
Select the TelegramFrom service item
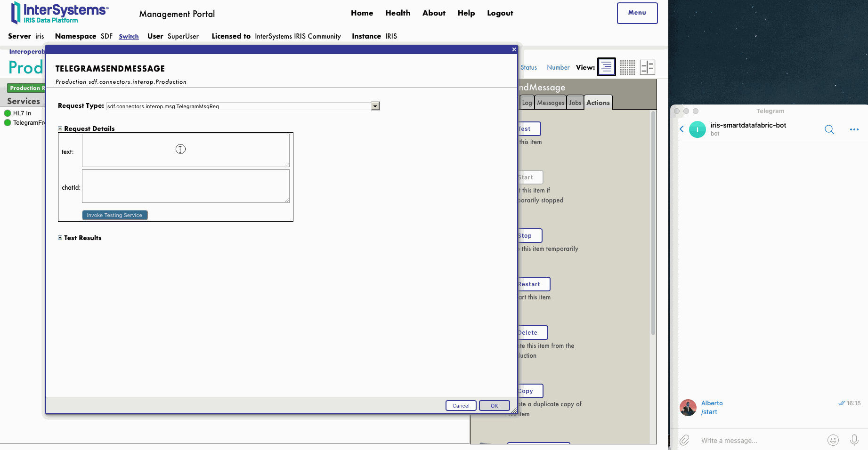(x=29, y=122)
